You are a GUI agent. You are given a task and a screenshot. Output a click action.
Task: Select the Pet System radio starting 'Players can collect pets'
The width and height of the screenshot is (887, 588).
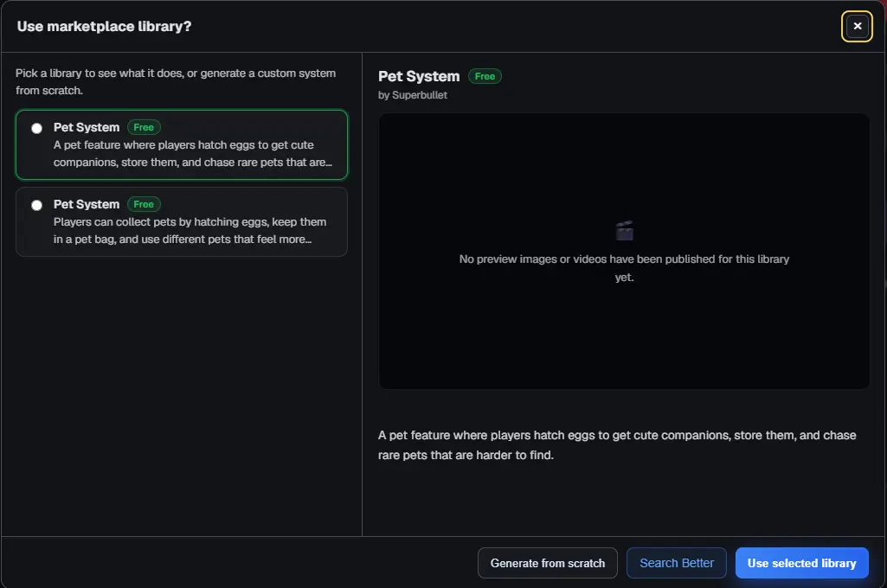click(36, 205)
